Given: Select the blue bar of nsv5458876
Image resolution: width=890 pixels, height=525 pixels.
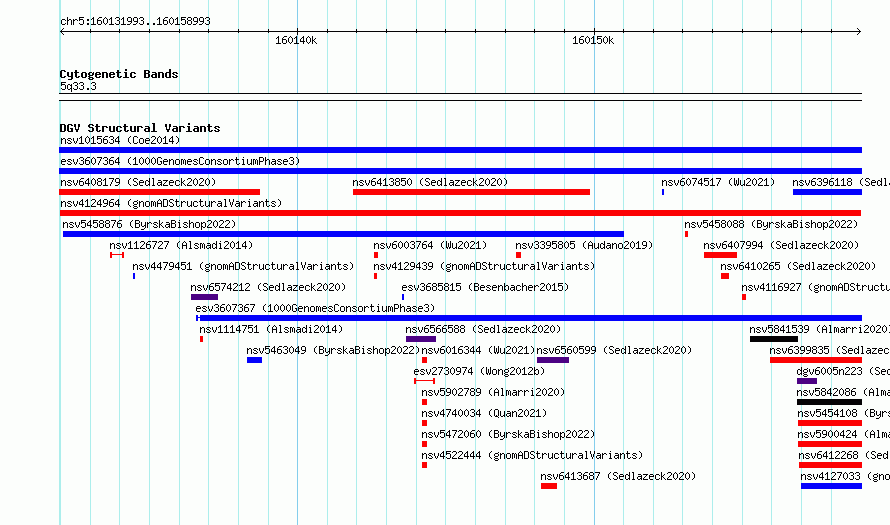Looking at the screenshot, I should (x=343, y=234).
